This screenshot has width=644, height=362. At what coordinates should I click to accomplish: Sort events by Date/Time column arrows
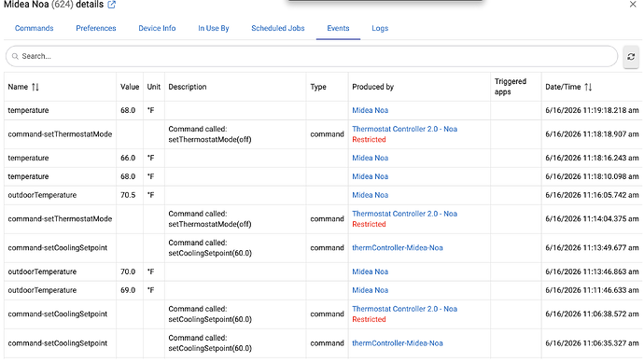(588, 87)
